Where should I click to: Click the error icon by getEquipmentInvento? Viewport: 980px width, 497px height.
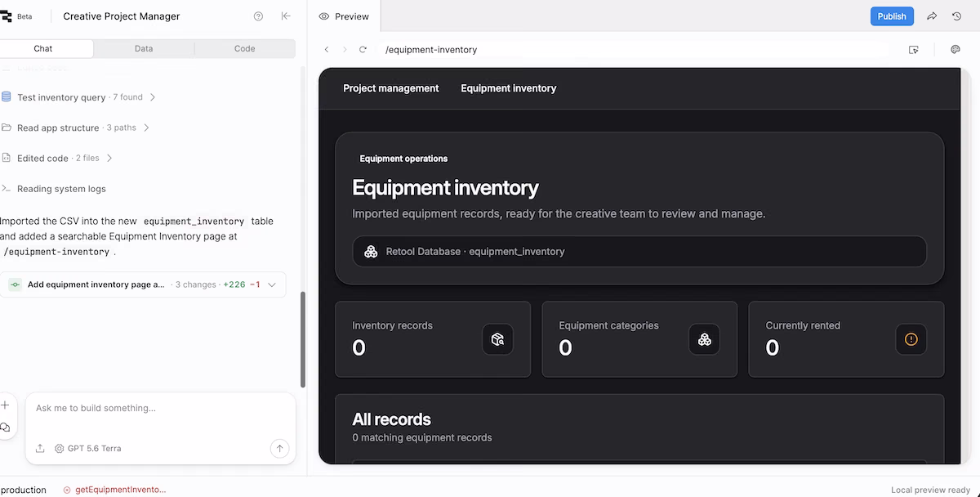67,490
